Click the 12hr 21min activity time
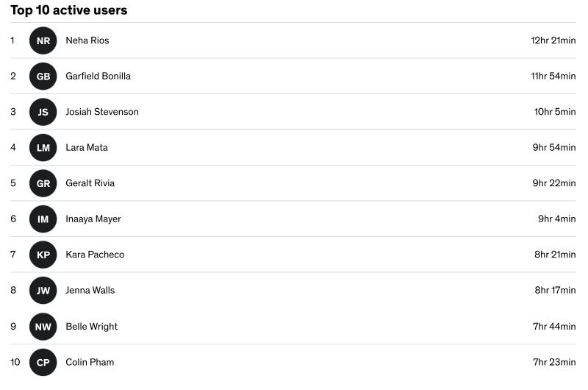Viewport: 588px width, 390px height. click(x=553, y=40)
